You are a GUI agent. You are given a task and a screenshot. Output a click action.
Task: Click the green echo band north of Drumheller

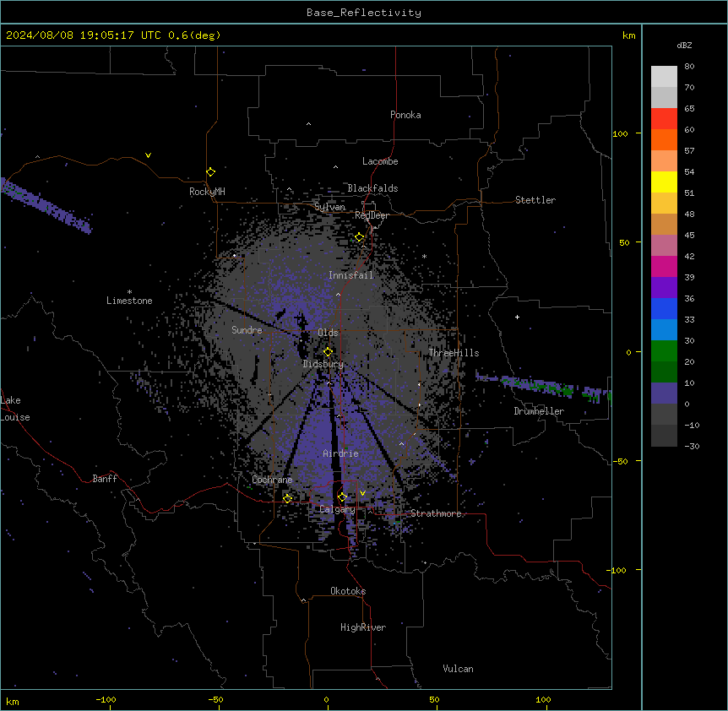tap(543, 386)
